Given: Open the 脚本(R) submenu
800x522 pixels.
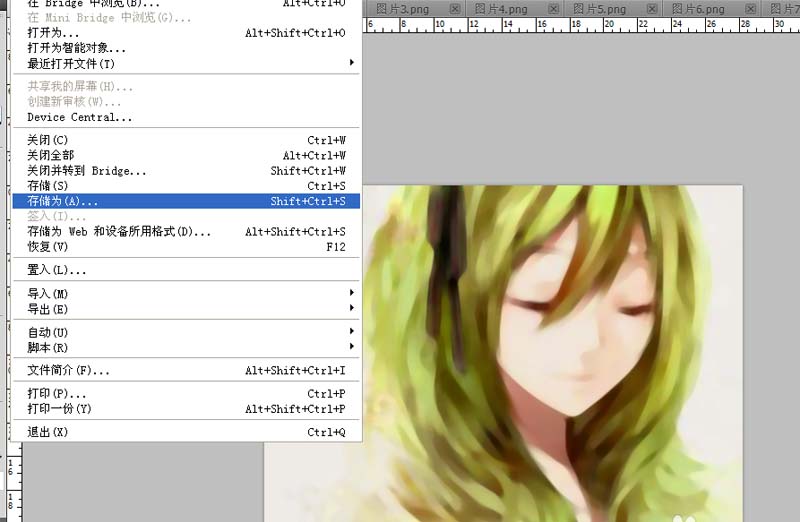Looking at the screenshot, I should coord(186,347).
